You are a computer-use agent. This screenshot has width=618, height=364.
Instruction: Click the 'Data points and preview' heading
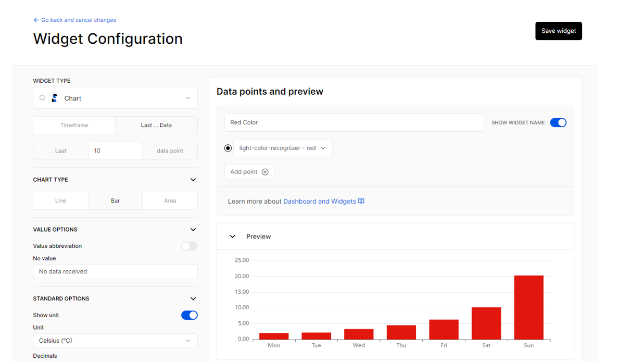click(270, 92)
